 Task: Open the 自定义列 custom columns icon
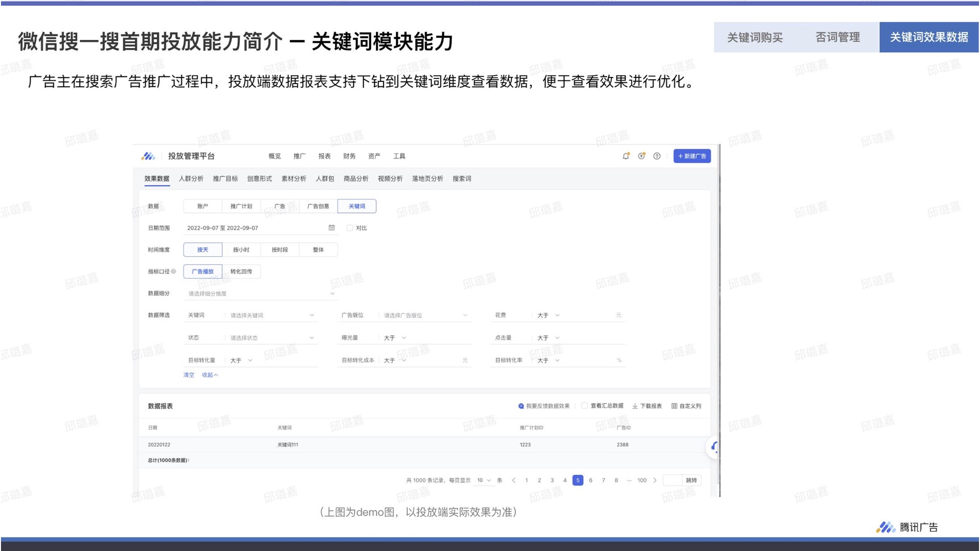coord(674,406)
